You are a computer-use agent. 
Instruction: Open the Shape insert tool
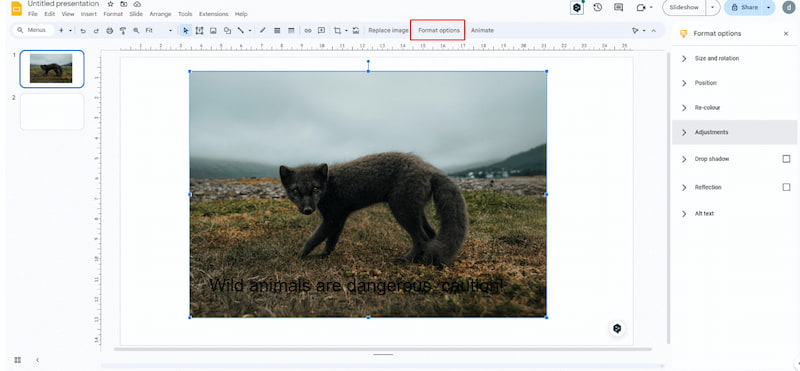(x=227, y=31)
